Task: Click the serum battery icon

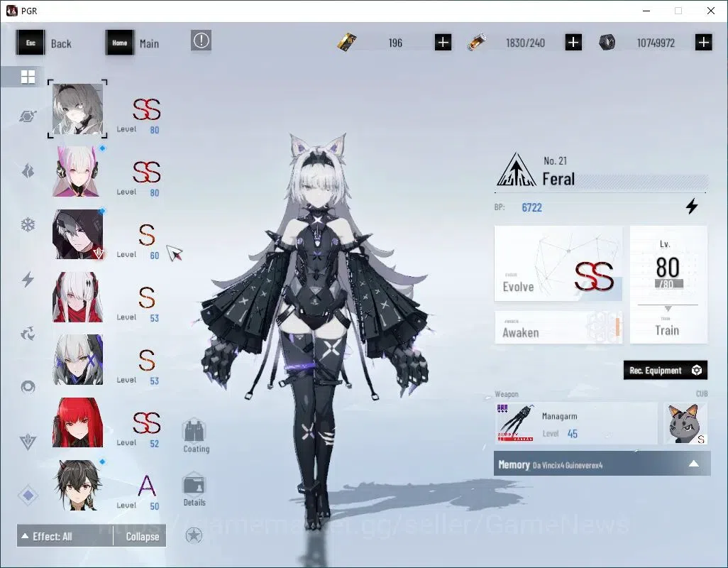Action: point(477,43)
